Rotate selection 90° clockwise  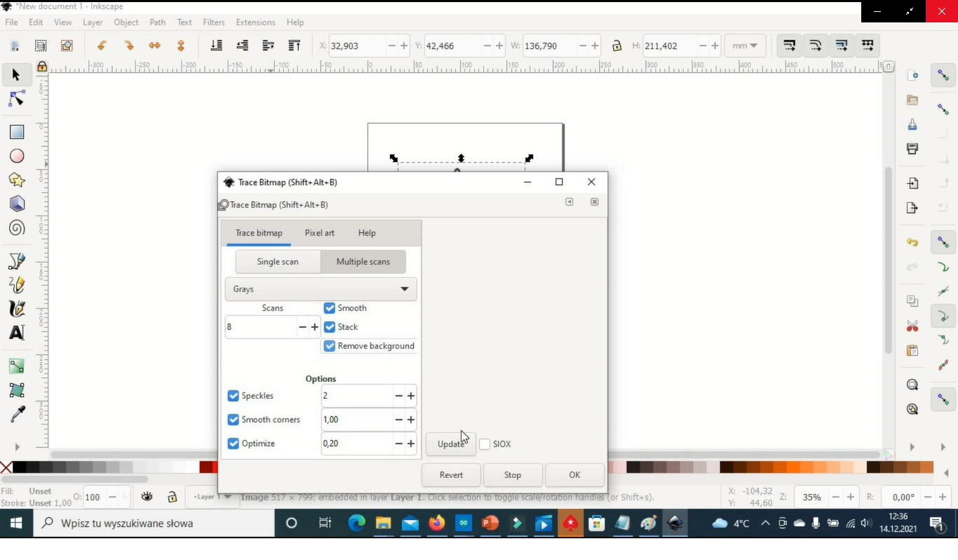click(x=128, y=46)
